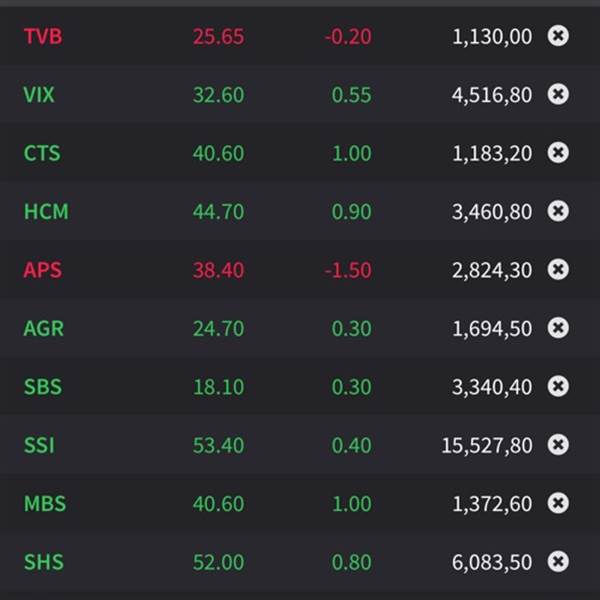The width and height of the screenshot is (600, 600).
Task: Remove VIX row with the X icon
Action: click(x=558, y=94)
